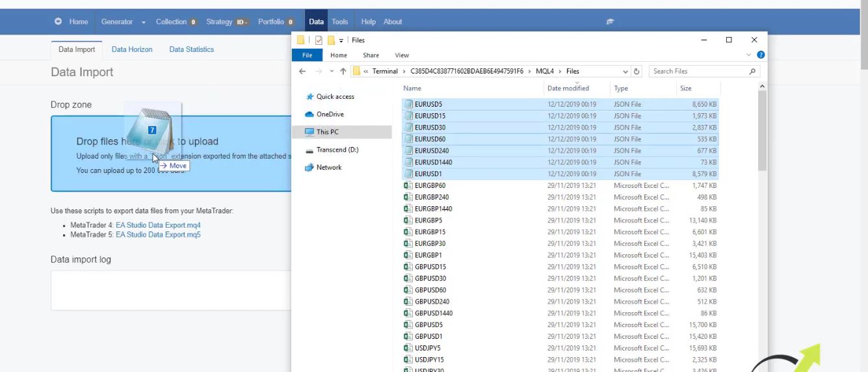Open EA Studio Data Export.mq4 link
This screenshot has width=868, height=372.
158,226
